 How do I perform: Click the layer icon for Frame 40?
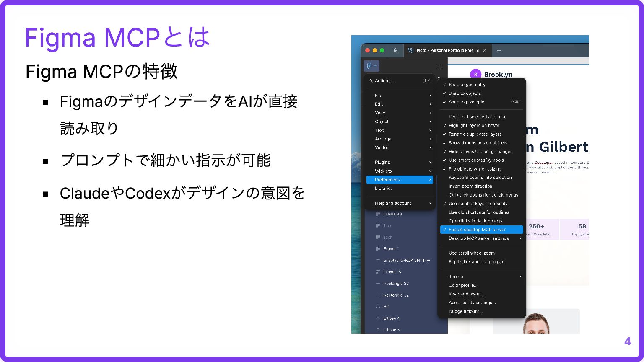pos(378,214)
